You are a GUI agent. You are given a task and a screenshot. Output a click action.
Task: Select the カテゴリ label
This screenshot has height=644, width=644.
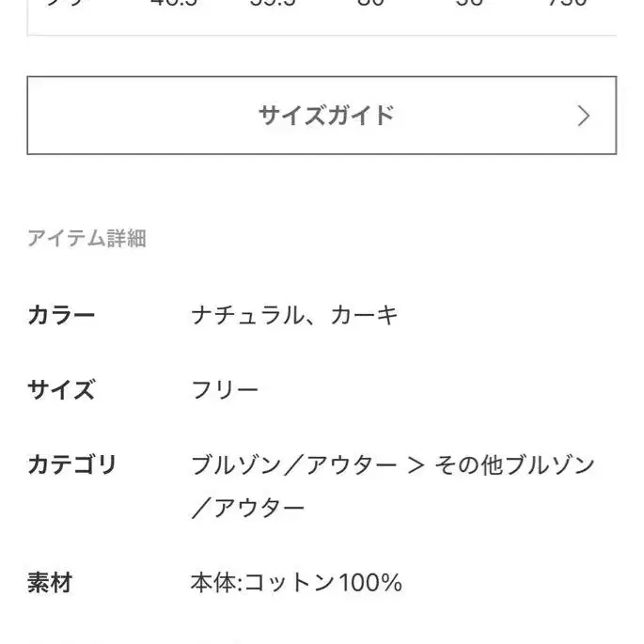click(71, 464)
